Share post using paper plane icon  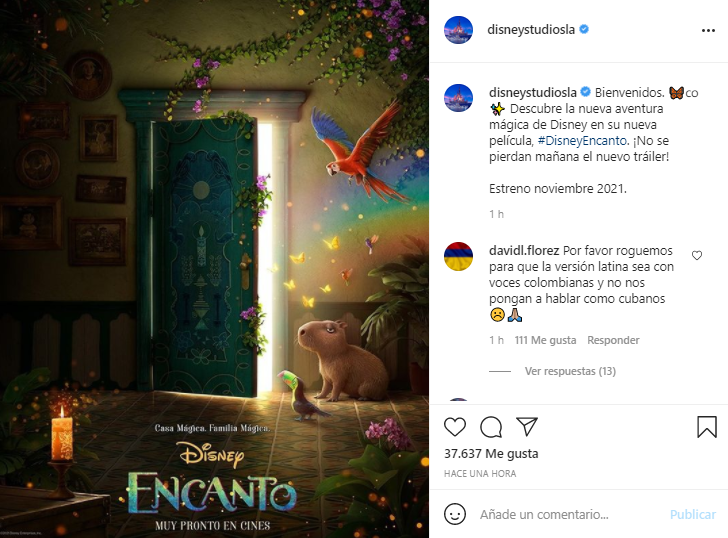click(x=527, y=427)
